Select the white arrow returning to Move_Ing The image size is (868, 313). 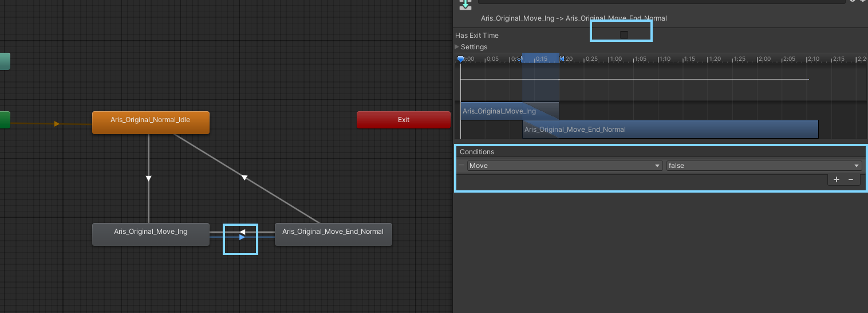coord(242,232)
